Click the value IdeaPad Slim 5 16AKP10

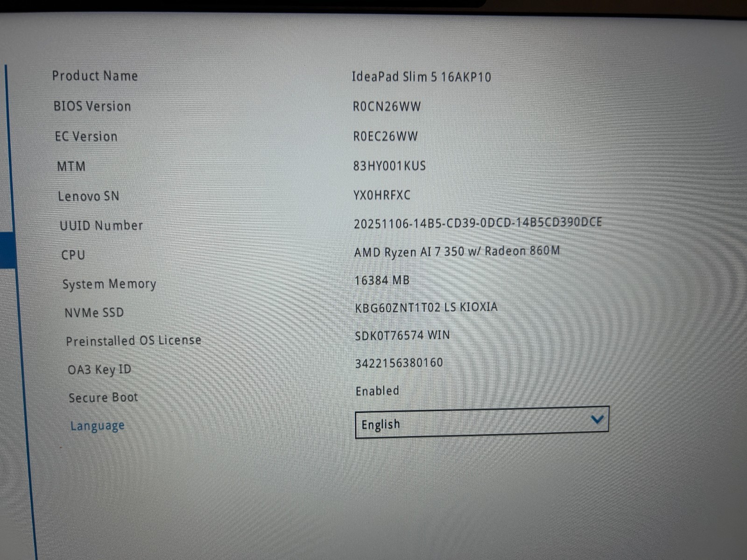(x=421, y=77)
